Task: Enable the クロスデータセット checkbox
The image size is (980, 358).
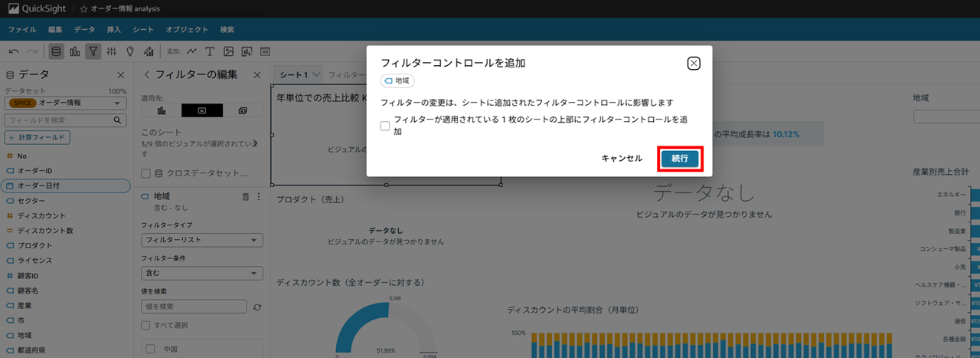Action: 146,173
